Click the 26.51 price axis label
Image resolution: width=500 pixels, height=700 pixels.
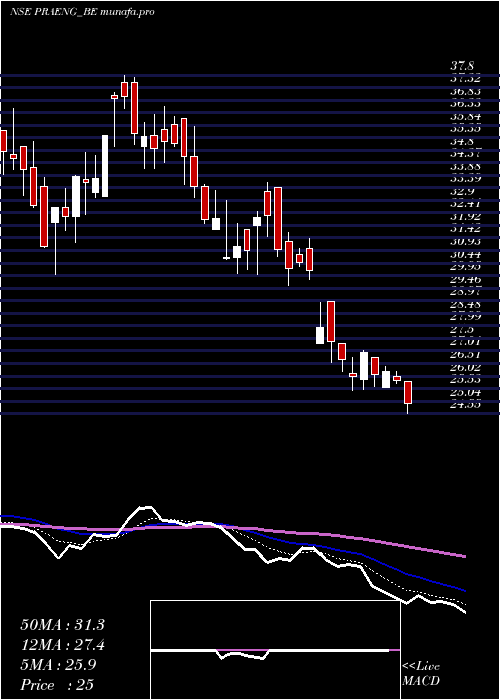tap(465, 355)
